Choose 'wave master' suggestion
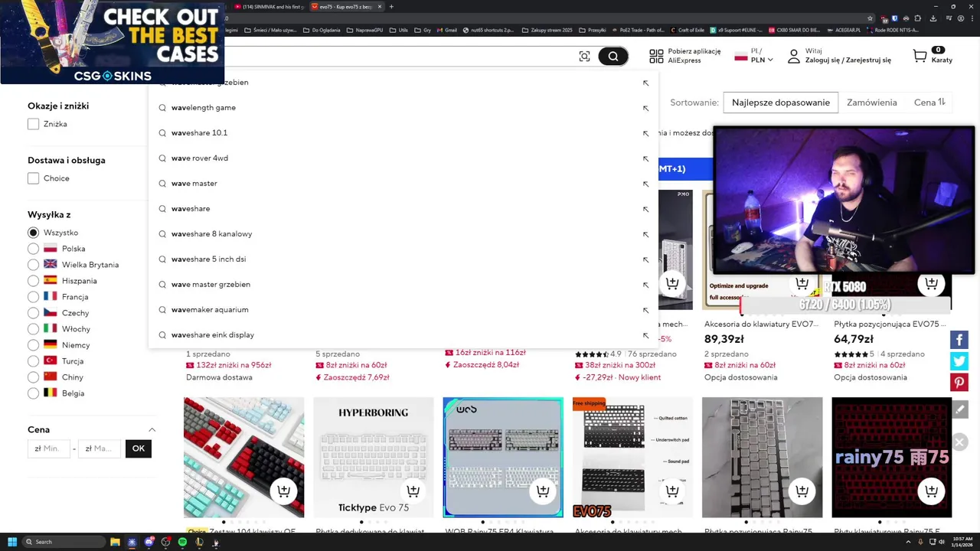Viewport: 980px width, 551px height. [x=194, y=184]
